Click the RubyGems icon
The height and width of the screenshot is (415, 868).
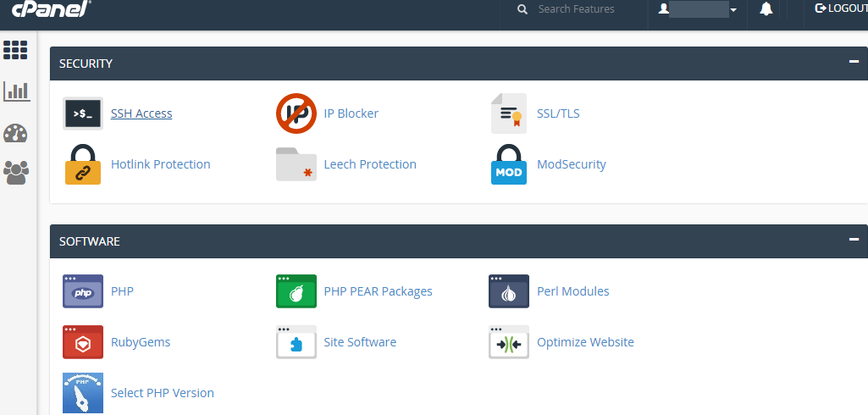[x=83, y=342]
